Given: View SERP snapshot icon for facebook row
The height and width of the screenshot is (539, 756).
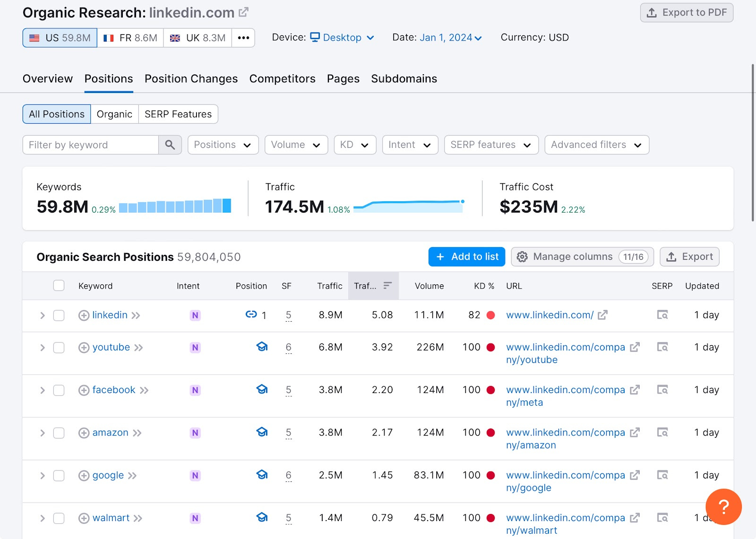Looking at the screenshot, I should click(x=662, y=390).
